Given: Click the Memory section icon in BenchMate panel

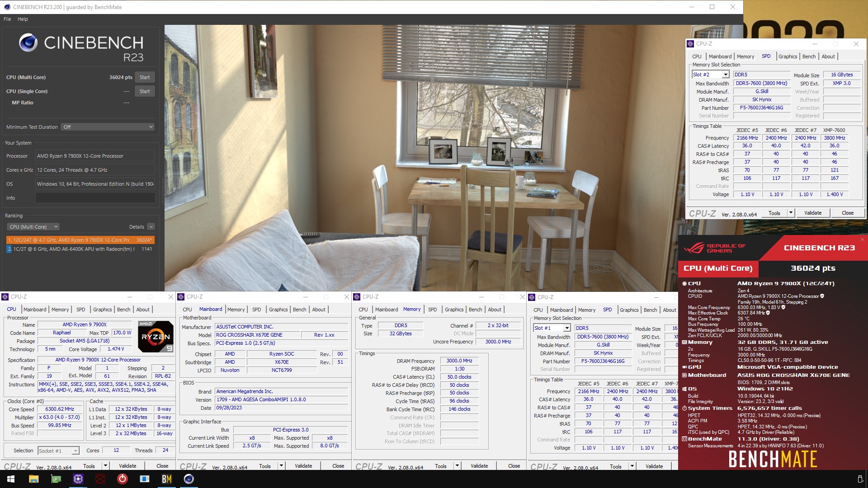Looking at the screenshot, I should click(684, 342).
